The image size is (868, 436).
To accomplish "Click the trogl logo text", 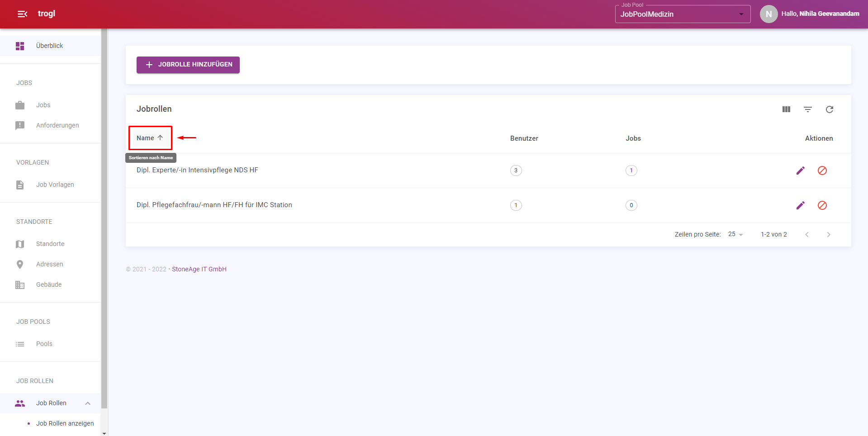I will click(47, 14).
